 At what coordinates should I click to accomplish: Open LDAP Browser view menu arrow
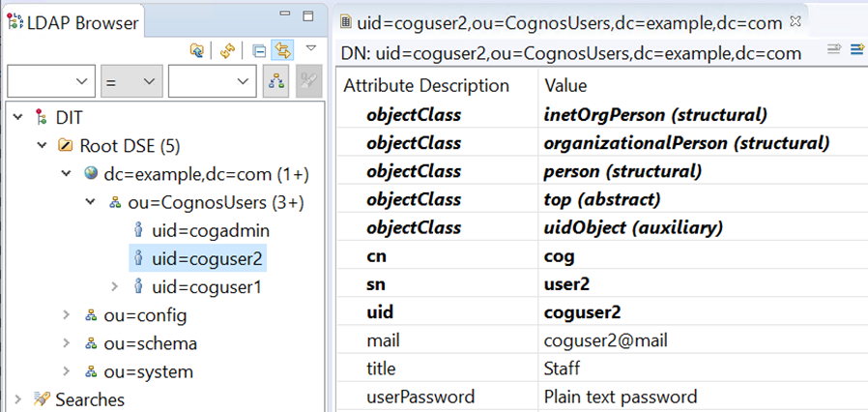[x=311, y=48]
